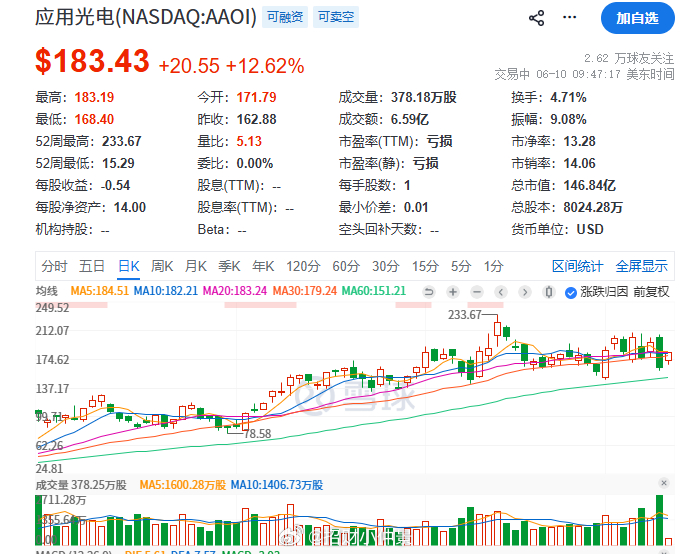Click the tallest green volume bar

[x=659, y=520]
